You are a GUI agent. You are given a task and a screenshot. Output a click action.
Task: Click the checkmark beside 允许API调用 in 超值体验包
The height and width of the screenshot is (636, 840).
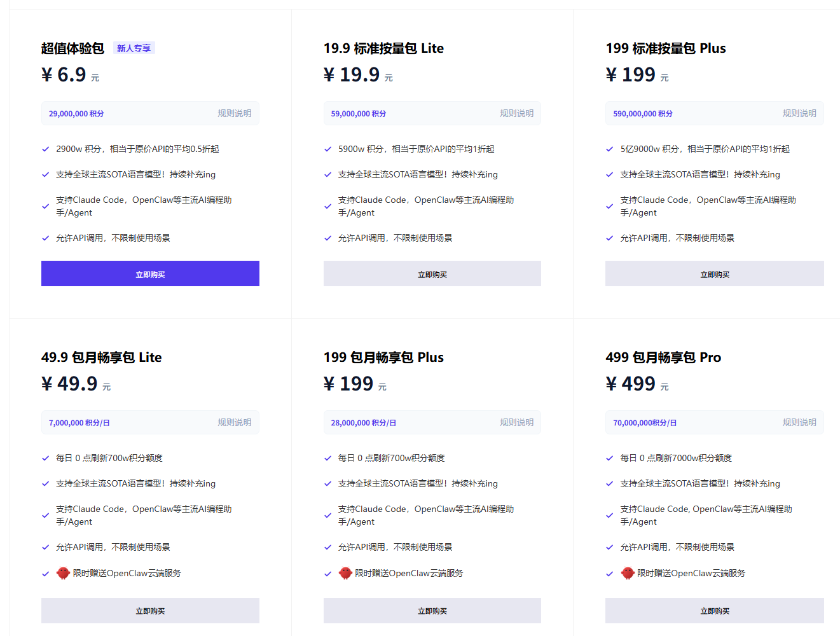45,238
